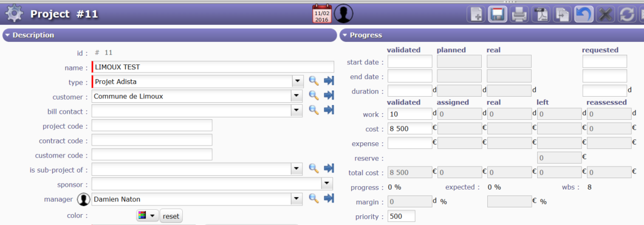Expand the sponsor dropdown list
Viewport: 644px width, 225px height.
click(x=327, y=183)
